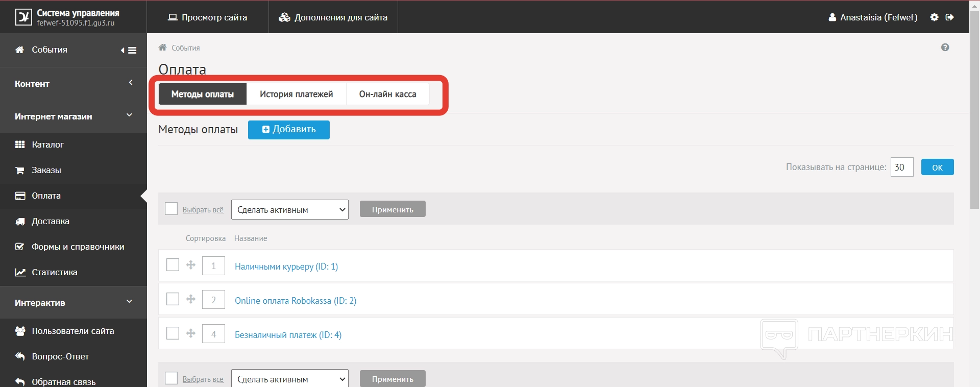Image resolution: width=980 pixels, height=387 pixels.
Task: Switch to the Методы оплаты tab
Action: [x=203, y=94]
